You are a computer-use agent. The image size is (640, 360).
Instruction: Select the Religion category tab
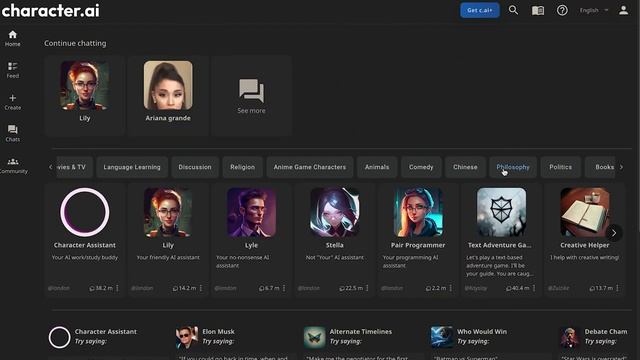tap(242, 167)
